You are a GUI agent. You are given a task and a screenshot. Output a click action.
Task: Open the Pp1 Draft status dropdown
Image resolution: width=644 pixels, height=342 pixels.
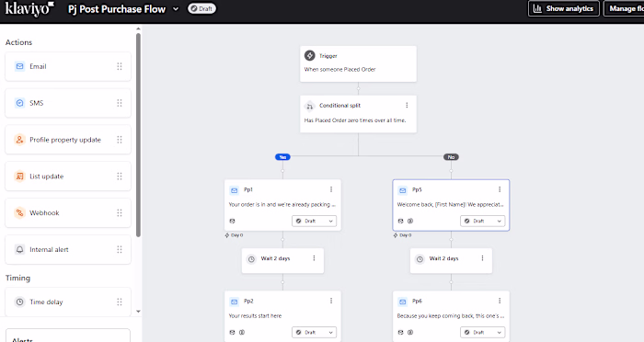[x=315, y=221]
